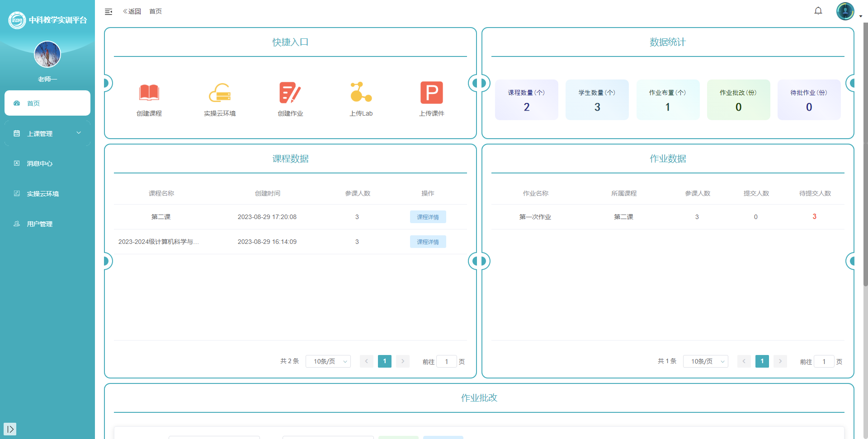Click the 《返回 back link
This screenshot has width=868, height=439.
[x=132, y=11]
